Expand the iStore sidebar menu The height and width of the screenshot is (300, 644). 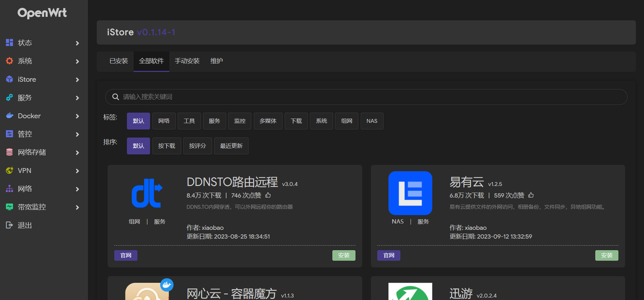pos(27,79)
